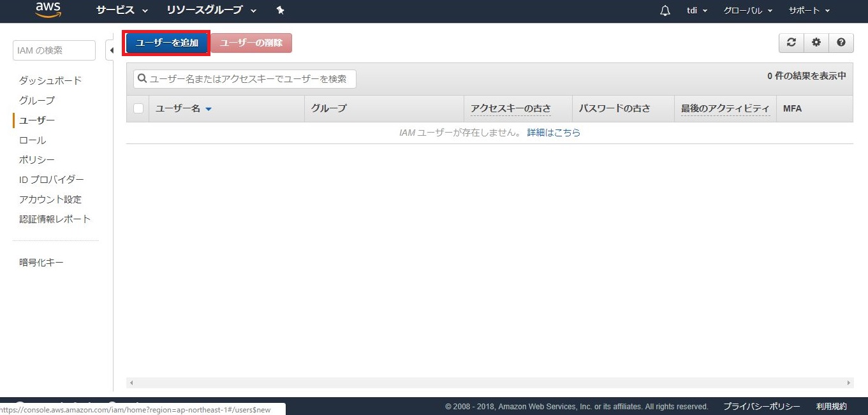Expand the リソースグループ dropdown
The image size is (868, 415).
tap(211, 10)
